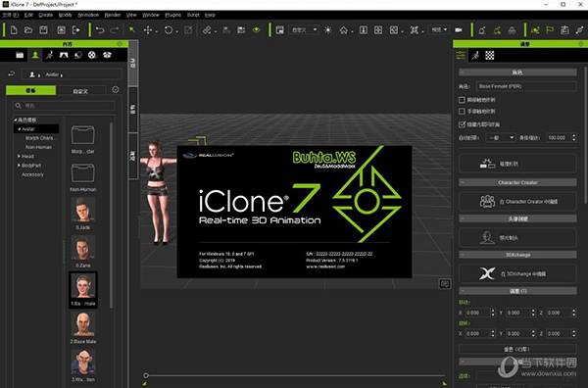The width and height of the screenshot is (588, 388).
Task: Click the green flag toolbar icon
Action: (550, 30)
